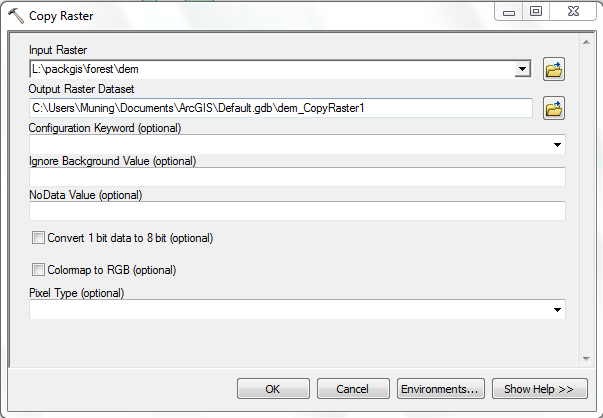Click the Copy Raster hammer title icon

tap(16, 14)
